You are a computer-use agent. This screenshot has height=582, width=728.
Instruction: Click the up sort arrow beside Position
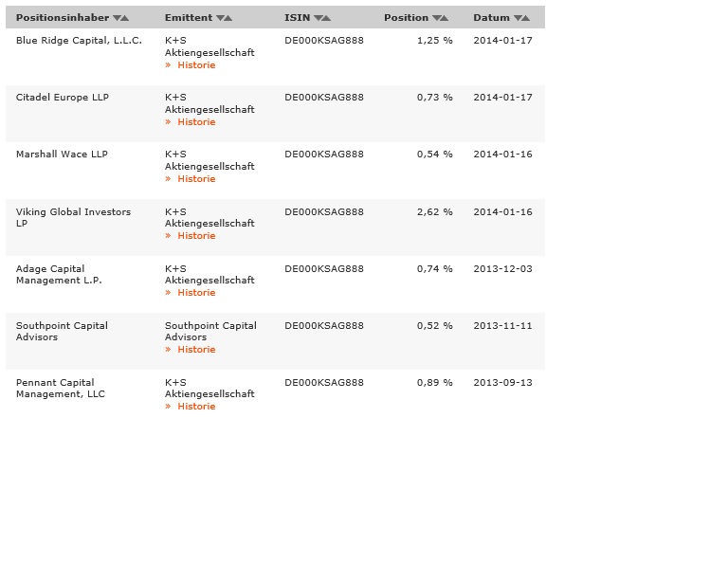[x=444, y=18]
